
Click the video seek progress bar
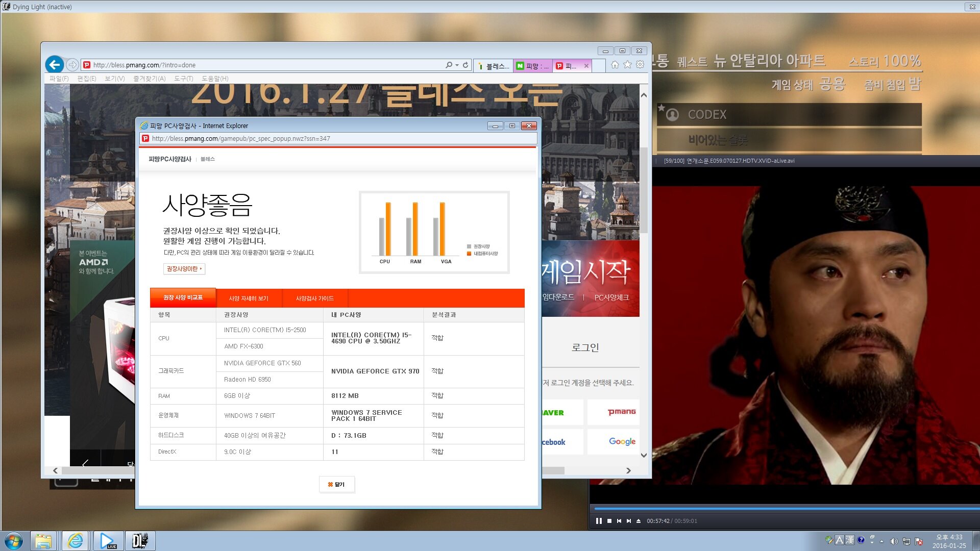coord(786,509)
